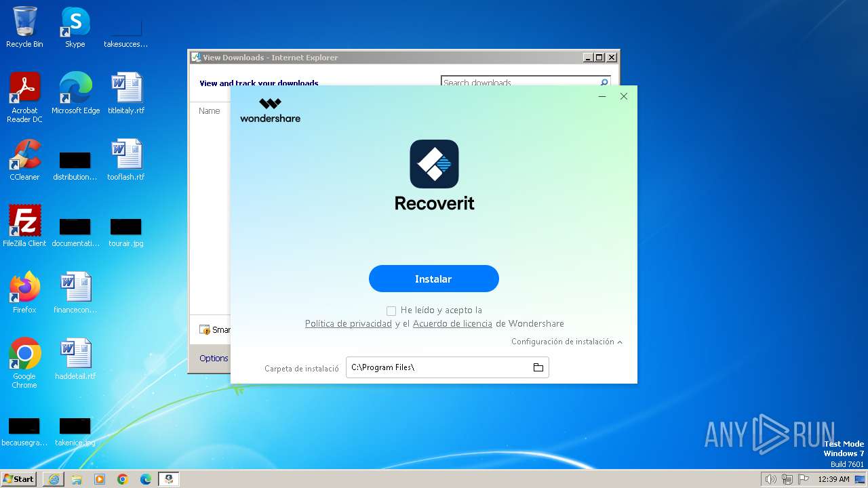Select haddetail.rtf file on desktop
The image size is (868, 488).
[75, 359]
